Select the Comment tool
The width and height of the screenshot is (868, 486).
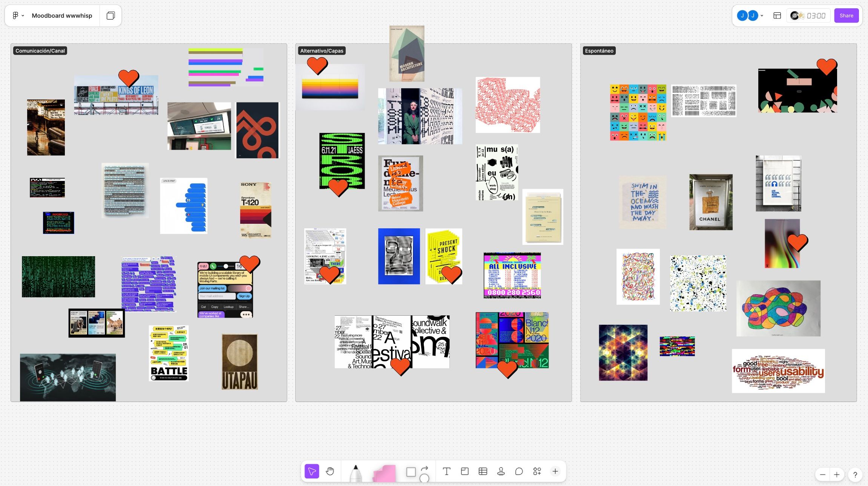(519, 471)
